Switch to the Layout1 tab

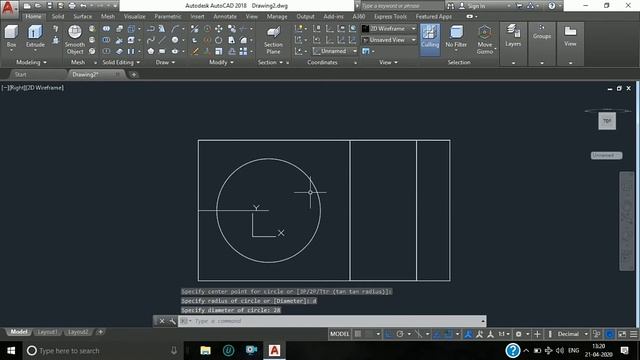[x=47, y=332]
